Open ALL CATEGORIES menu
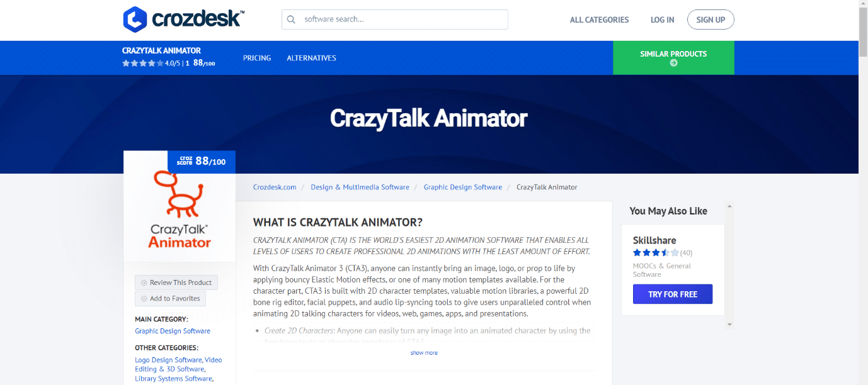Viewport: 868px width, 385px height. point(599,20)
